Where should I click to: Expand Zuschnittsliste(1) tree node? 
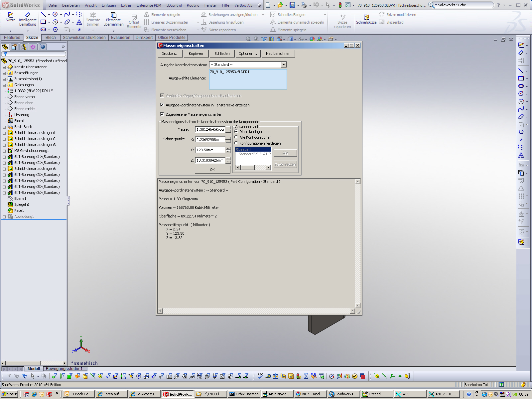point(4,79)
